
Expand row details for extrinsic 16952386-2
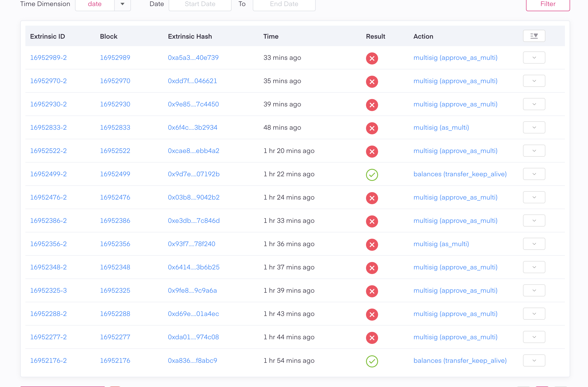pyautogui.click(x=534, y=221)
